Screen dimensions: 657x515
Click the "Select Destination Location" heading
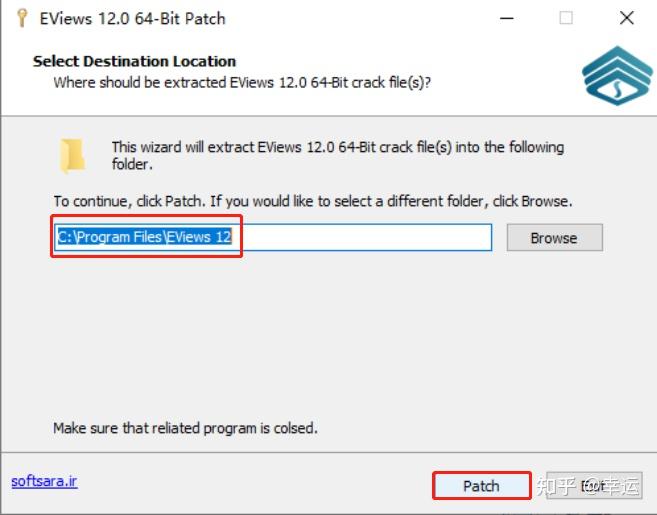[134, 61]
